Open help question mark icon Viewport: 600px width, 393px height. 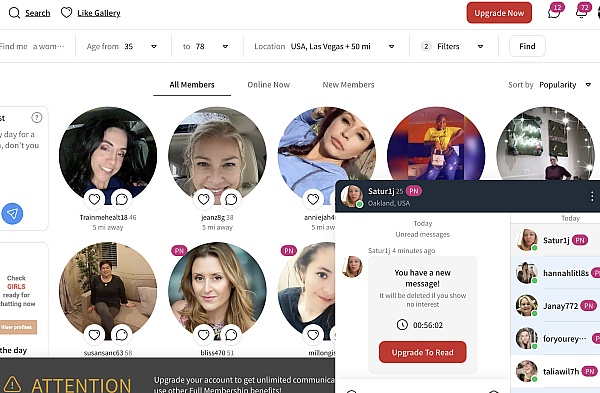point(37,117)
